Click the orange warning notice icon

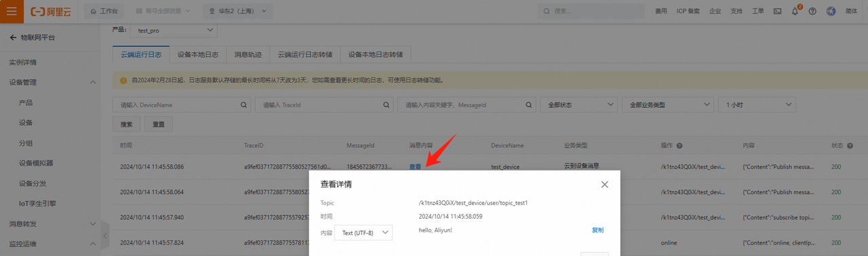click(x=123, y=80)
